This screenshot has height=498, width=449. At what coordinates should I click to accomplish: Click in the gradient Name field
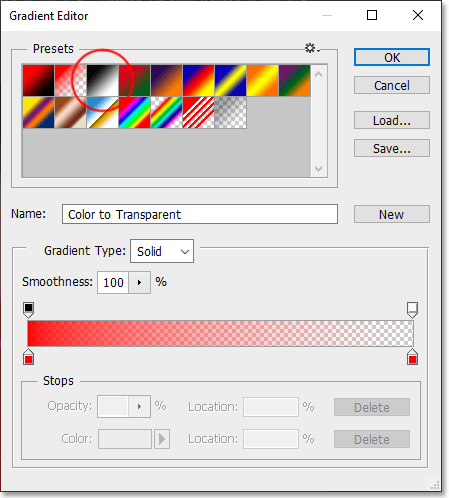point(200,214)
